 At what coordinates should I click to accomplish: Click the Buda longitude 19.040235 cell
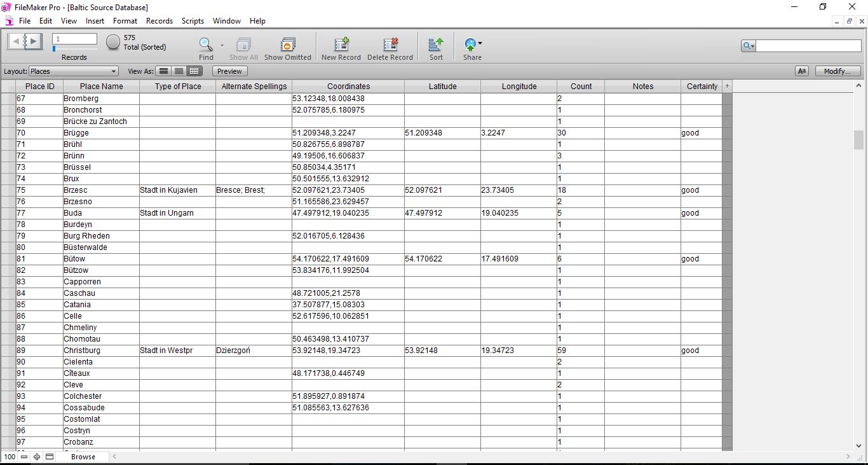[519, 213]
